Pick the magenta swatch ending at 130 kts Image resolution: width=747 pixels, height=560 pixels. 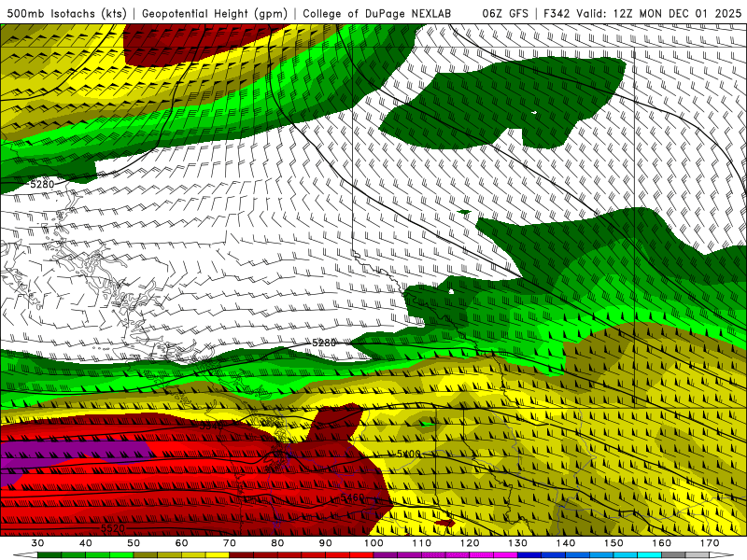(505, 555)
